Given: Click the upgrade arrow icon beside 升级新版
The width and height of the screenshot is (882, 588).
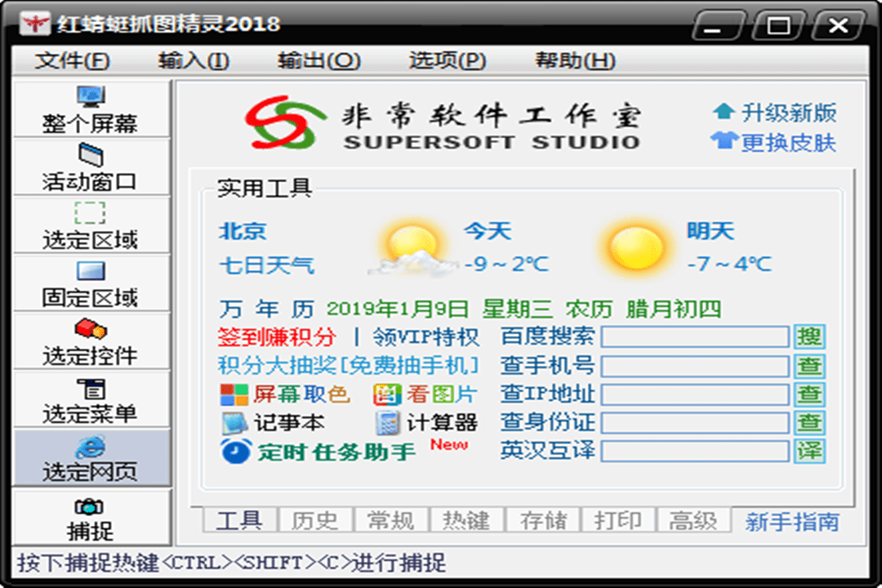Looking at the screenshot, I should pyautogui.click(x=724, y=111).
